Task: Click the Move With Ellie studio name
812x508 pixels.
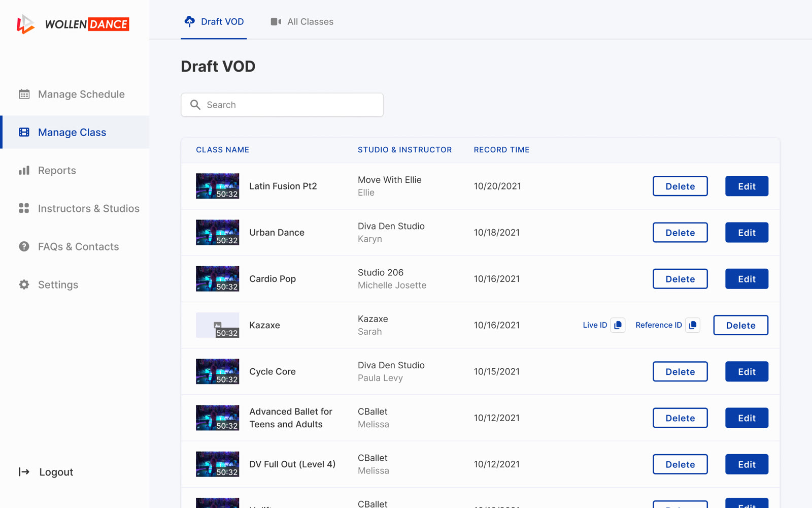Action: 390,180
